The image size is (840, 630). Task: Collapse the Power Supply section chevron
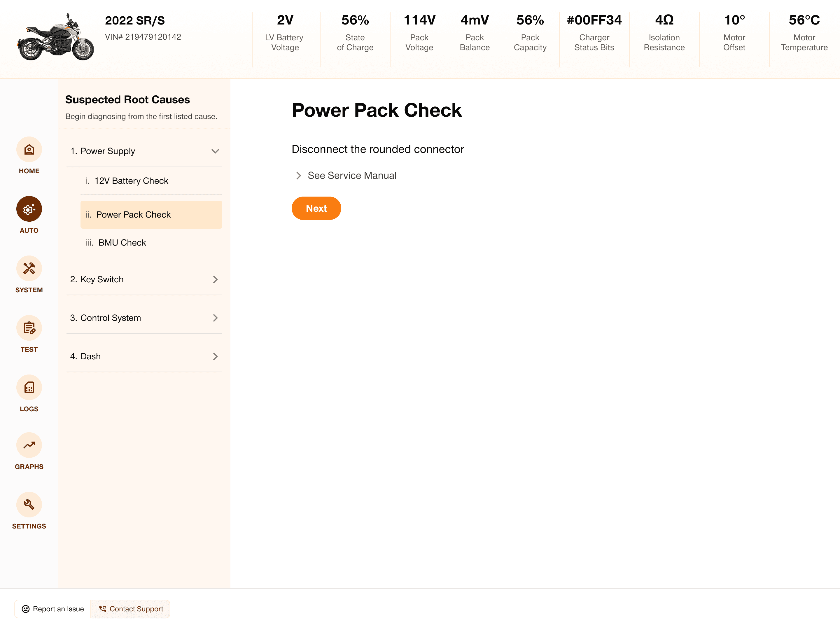pyautogui.click(x=215, y=151)
